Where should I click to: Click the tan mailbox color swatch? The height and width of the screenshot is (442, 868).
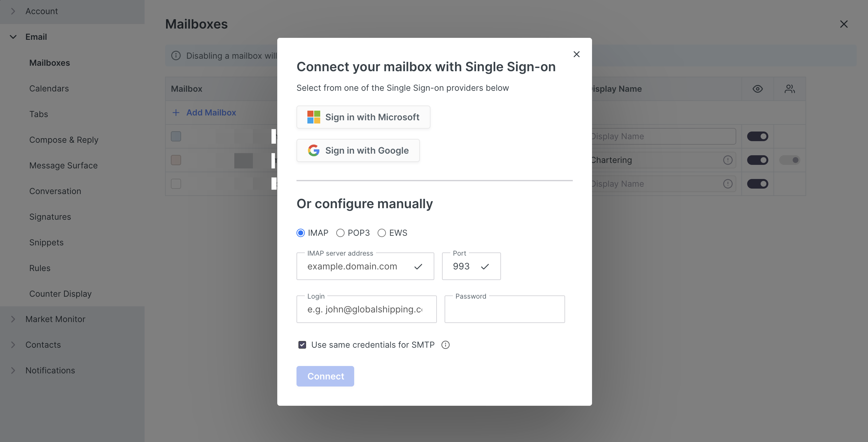[x=176, y=160]
